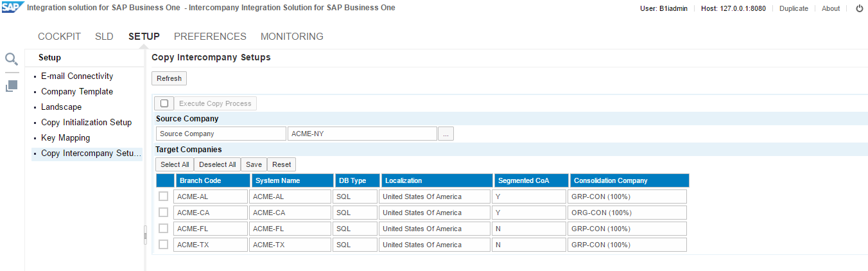Click the ACME-NY source company field
The height and width of the screenshot is (271, 868).
tap(362, 134)
